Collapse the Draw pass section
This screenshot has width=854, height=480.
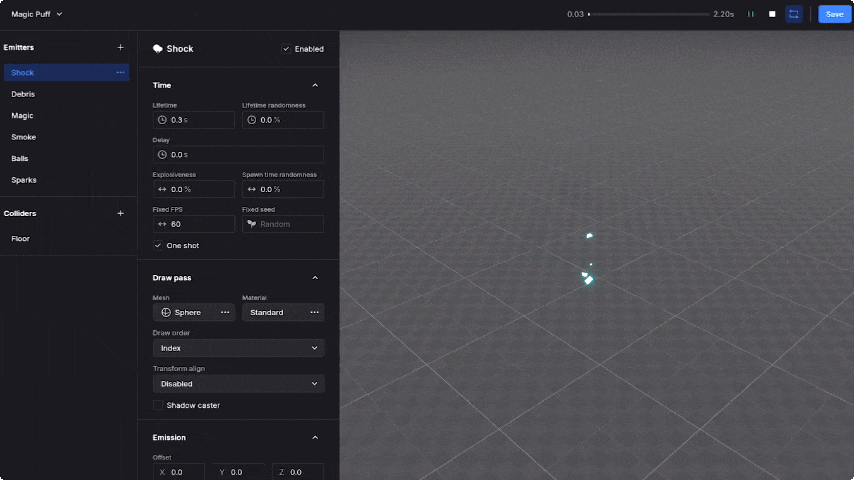click(315, 277)
